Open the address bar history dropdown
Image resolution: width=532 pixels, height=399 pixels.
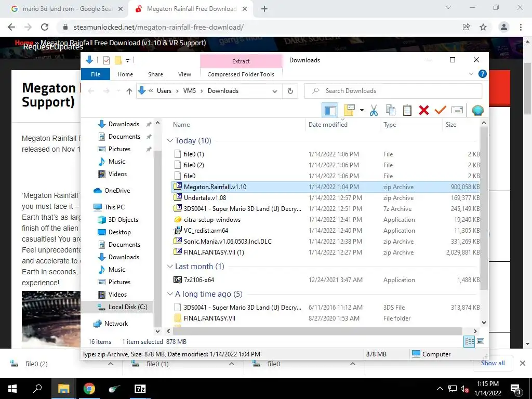tap(275, 91)
